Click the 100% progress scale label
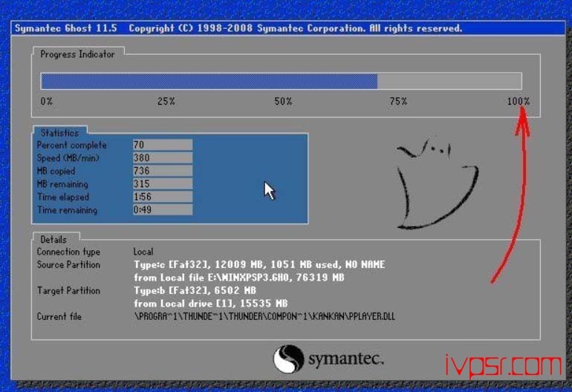The width and height of the screenshot is (572, 392). click(x=519, y=102)
